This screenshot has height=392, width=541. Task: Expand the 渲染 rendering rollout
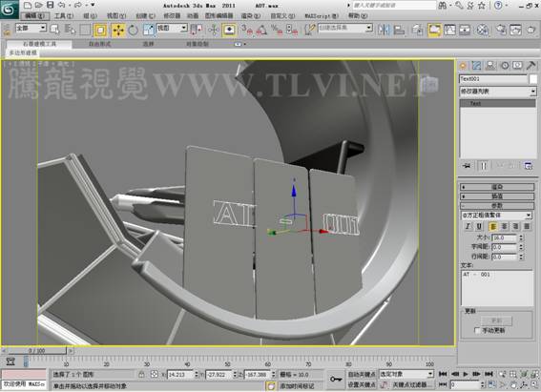coord(497,187)
